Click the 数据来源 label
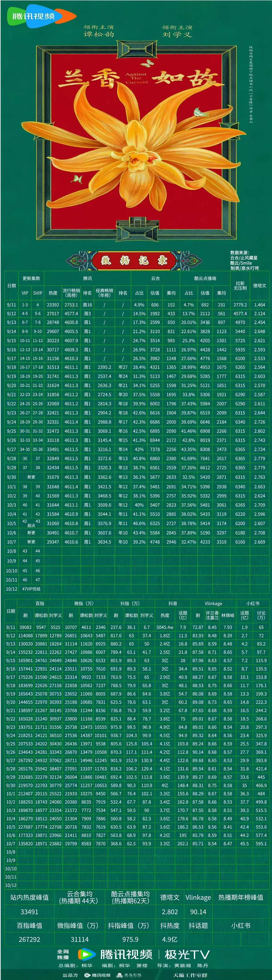The height and width of the screenshot is (980, 272). [x=240, y=252]
